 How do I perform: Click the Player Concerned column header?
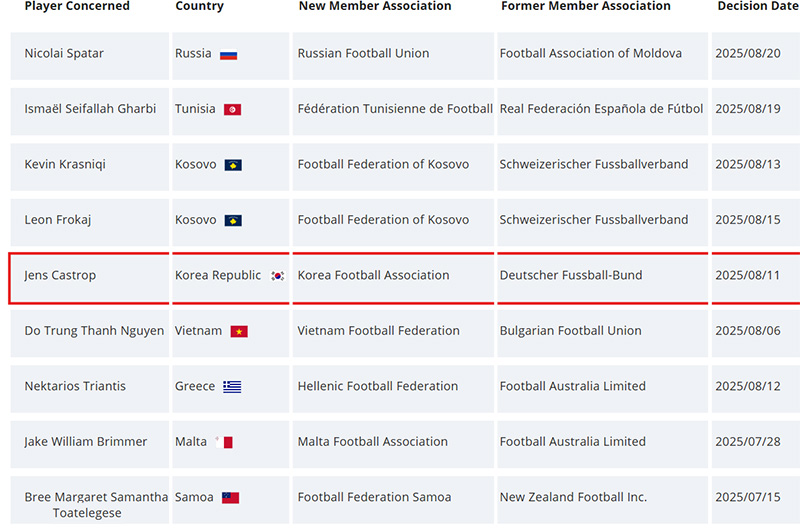[77, 6]
